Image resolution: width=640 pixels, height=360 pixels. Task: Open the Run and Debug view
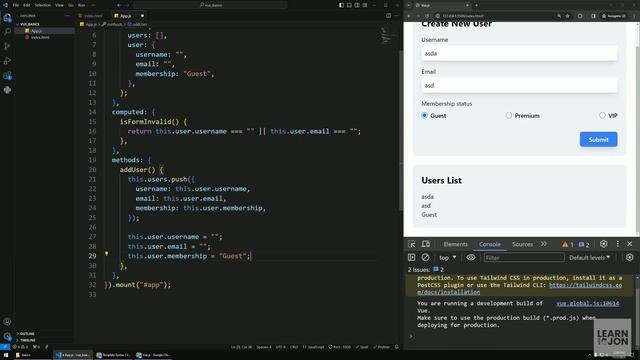coord(7,61)
